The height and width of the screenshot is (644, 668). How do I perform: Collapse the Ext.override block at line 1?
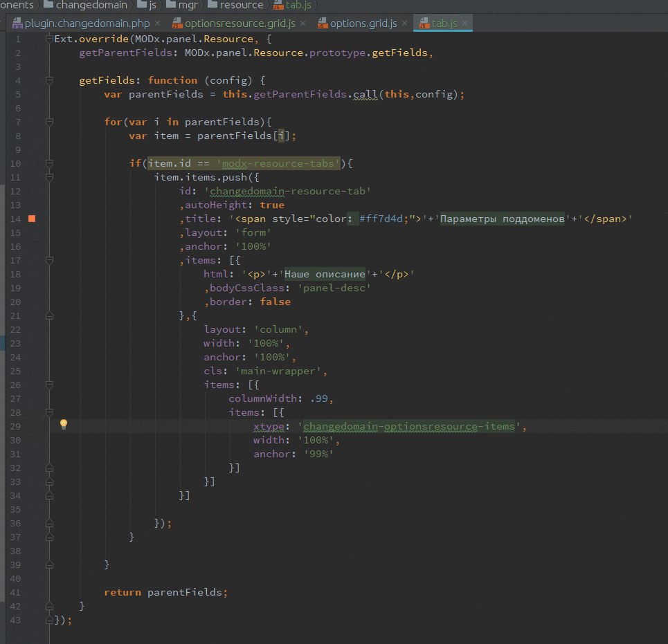coord(49,39)
